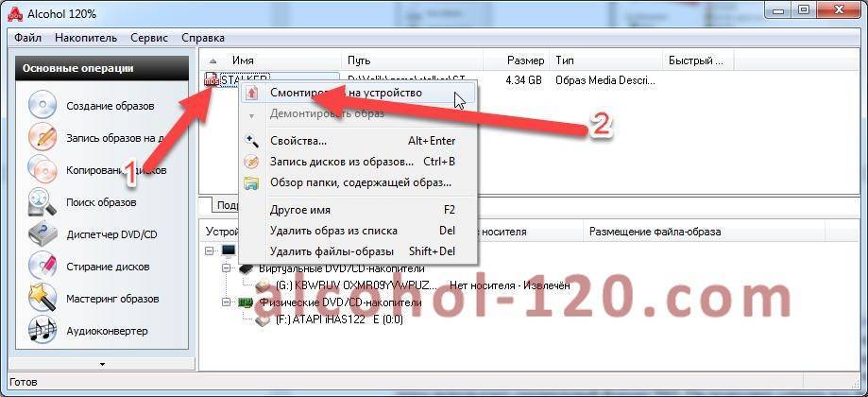Collapse the computer root tree node
The height and width of the screenshot is (397, 868).
coord(210,250)
